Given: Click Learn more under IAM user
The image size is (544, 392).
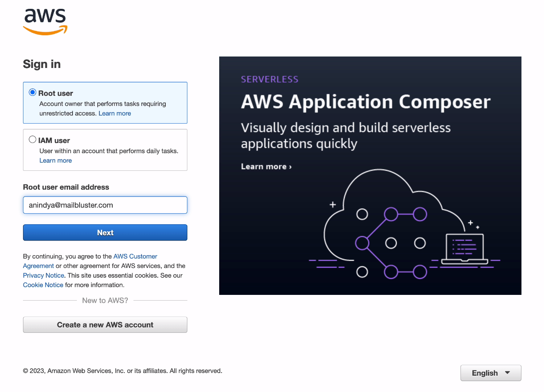Looking at the screenshot, I should tap(55, 160).
